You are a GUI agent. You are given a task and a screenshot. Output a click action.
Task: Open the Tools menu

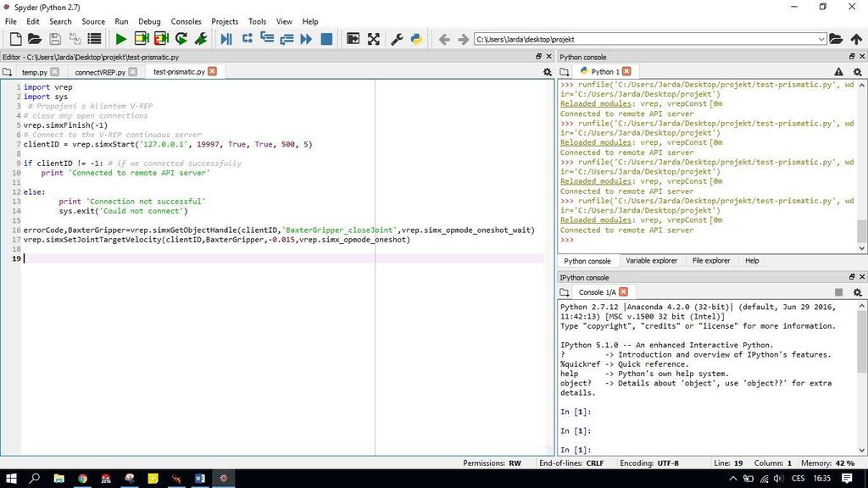tap(257, 21)
